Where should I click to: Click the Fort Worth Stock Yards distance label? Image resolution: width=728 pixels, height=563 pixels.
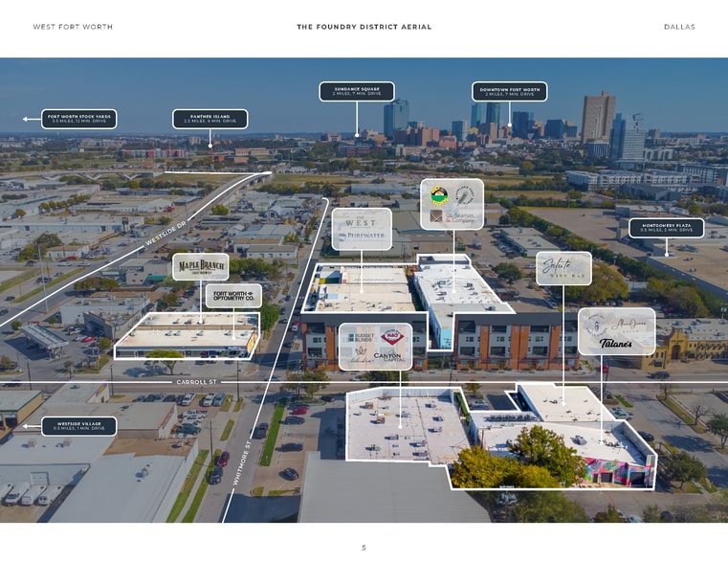pyautogui.click(x=79, y=119)
